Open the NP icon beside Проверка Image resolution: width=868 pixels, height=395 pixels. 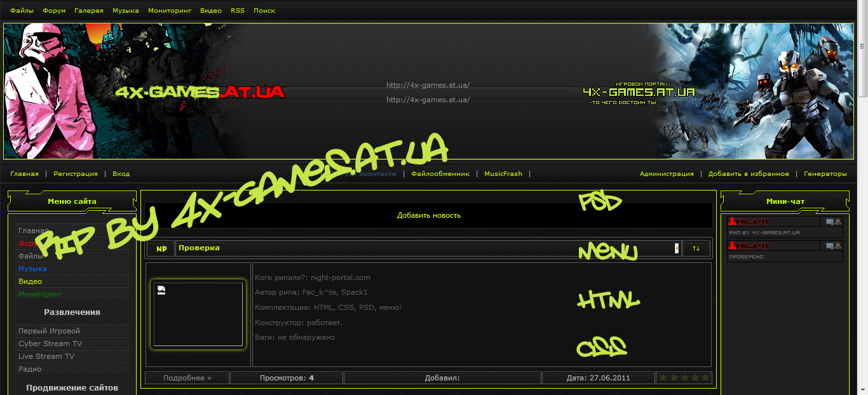tap(161, 248)
